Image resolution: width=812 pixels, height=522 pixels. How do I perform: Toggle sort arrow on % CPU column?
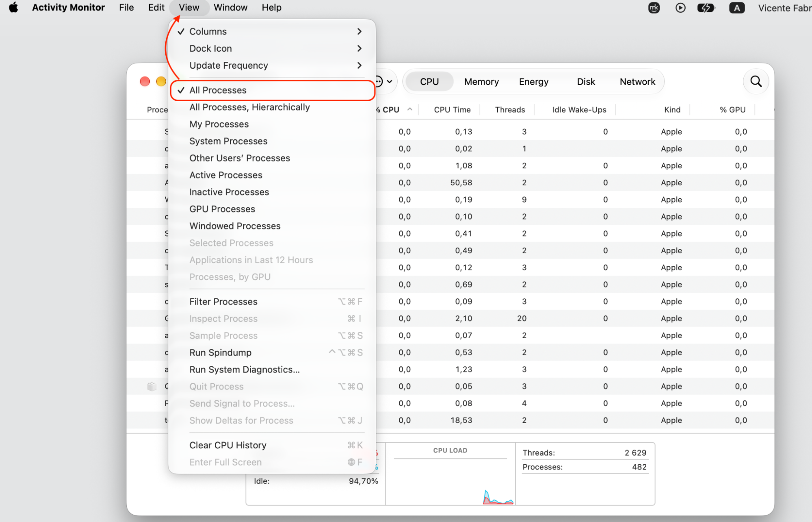[410, 109]
